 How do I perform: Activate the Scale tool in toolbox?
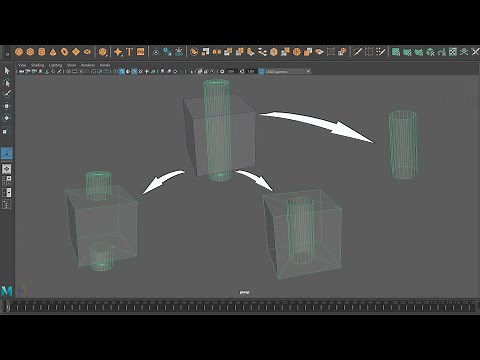pyautogui.click(x=7, y=130)
